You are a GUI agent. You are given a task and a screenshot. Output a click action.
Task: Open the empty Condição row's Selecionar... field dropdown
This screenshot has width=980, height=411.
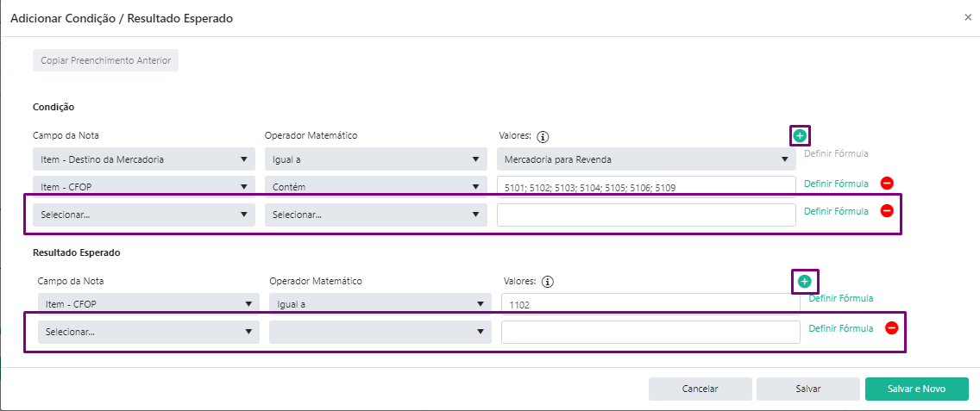[x=144, y=215]
